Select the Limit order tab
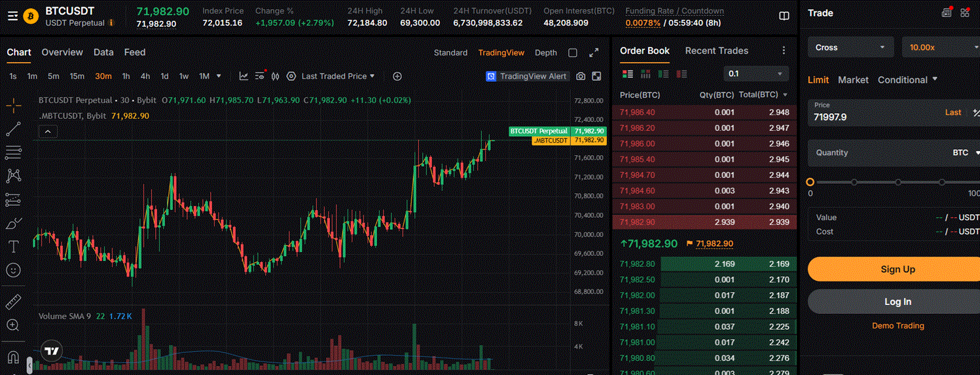Viewport: 980px width, 375px height. pyautogui.click(x=818, y=80)
